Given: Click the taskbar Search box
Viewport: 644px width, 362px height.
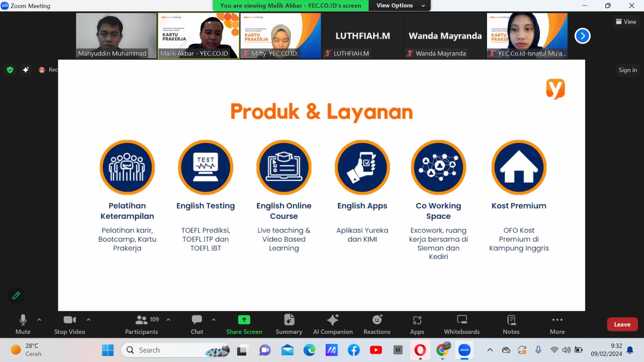Looking at the screenshot, I should click(x=176, y=350).
